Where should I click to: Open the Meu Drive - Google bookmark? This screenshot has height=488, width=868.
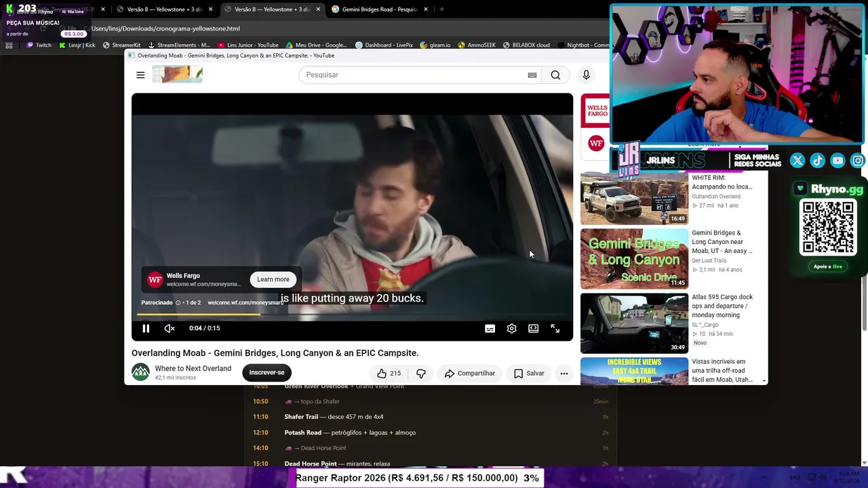317,45
